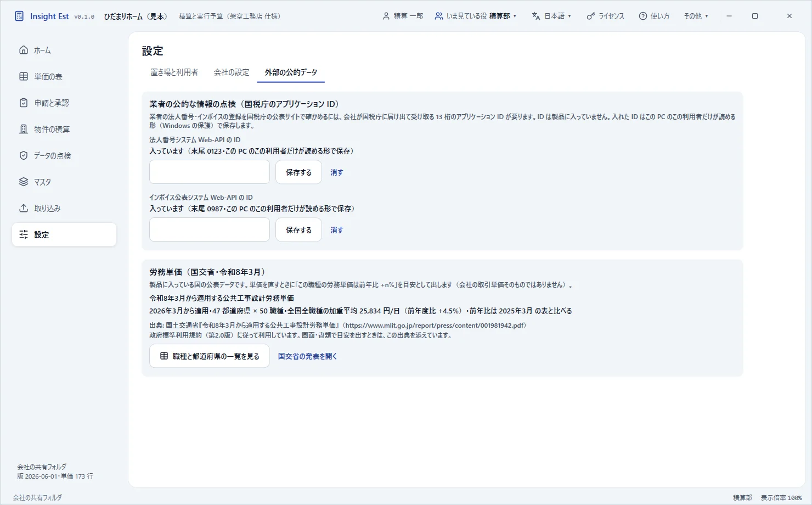Viewport: 812px width, 505px height.
Task: Click ひだまりホーム（見本） in the title bar
Action: [136, 16]
